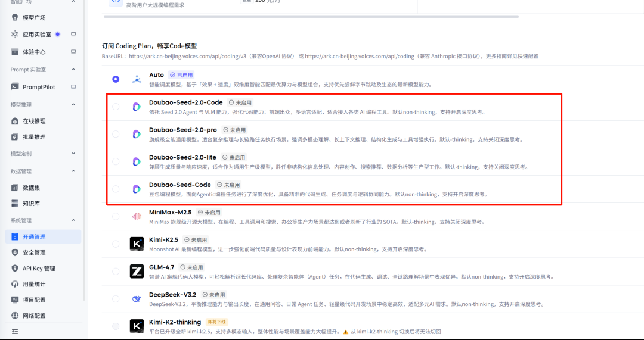Click the Kimi-K2.5 black K logo
This screenshot has width=644, height=340.
[x=137, y=244]
